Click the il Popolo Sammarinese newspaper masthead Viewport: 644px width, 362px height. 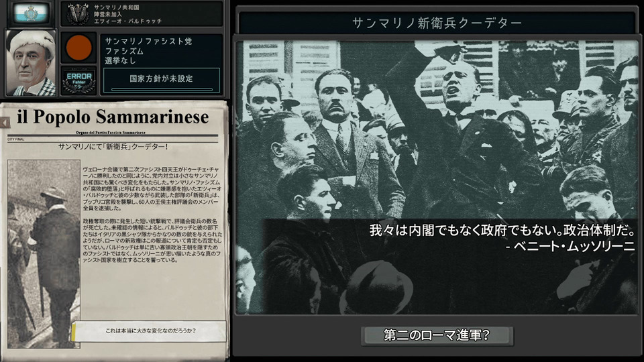pyautogui.click(x=113, y=117)
